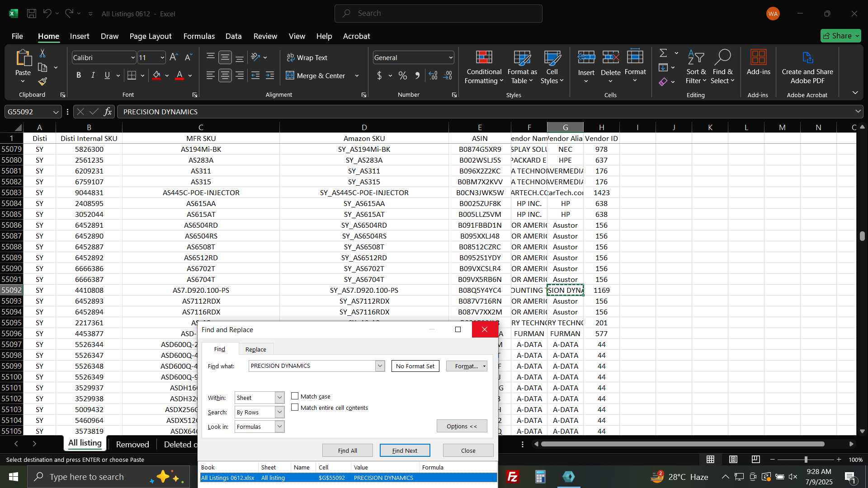Click the Font Color swatch button
Screen dimensions: 868x488
point(179,75)
